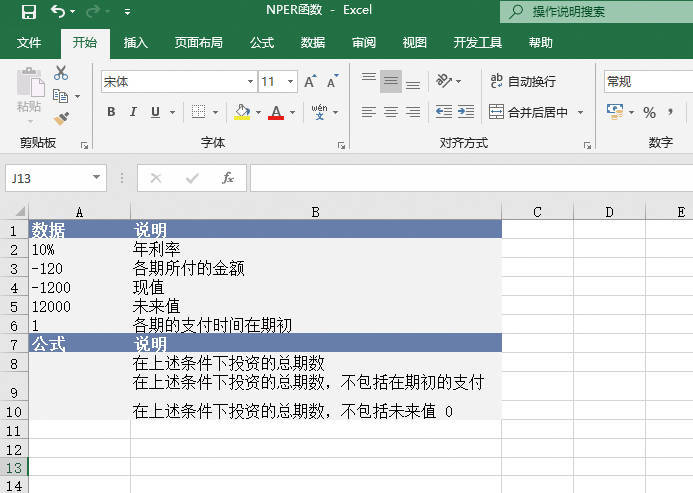Screen dimensions: 693x493
Task: Switch to the 公式 (Formulas) tab
Action: [x=262, y=43]
